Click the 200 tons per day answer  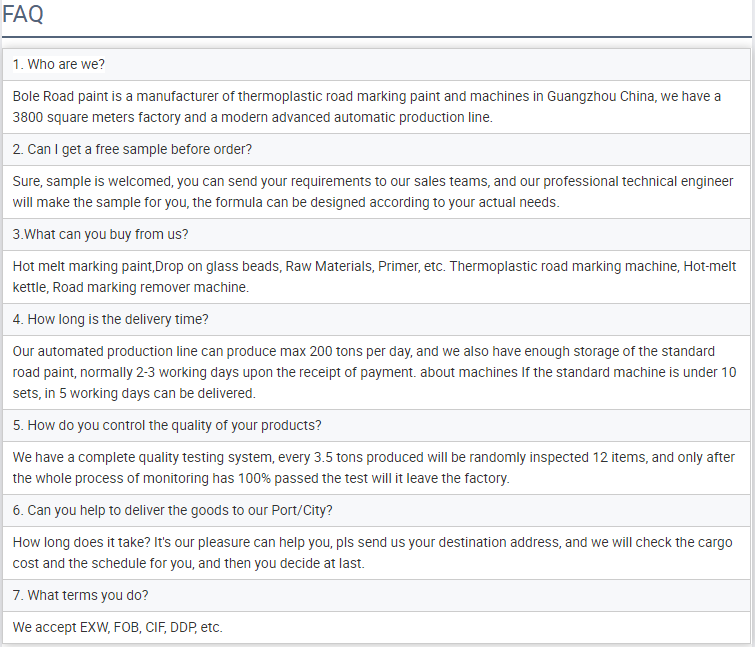click(x=364, y=351)
